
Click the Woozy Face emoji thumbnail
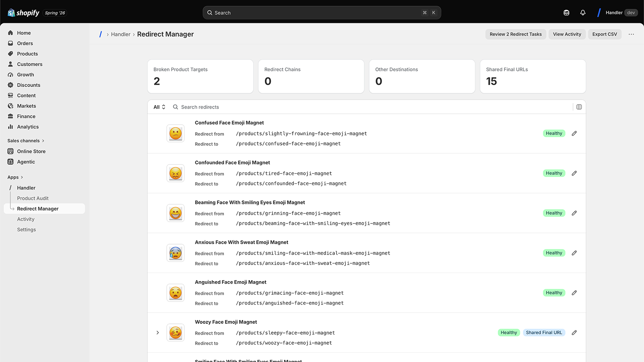pyautogui.click(x=175, y=333)
